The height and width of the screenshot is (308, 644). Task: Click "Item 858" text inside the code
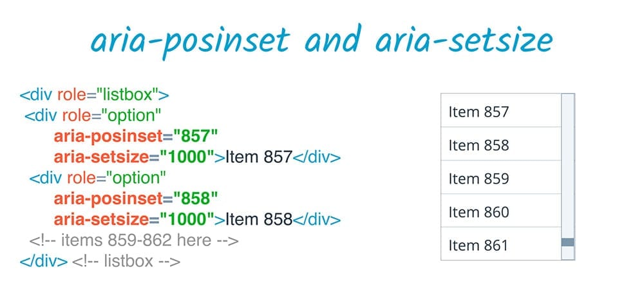coord(259,219)
